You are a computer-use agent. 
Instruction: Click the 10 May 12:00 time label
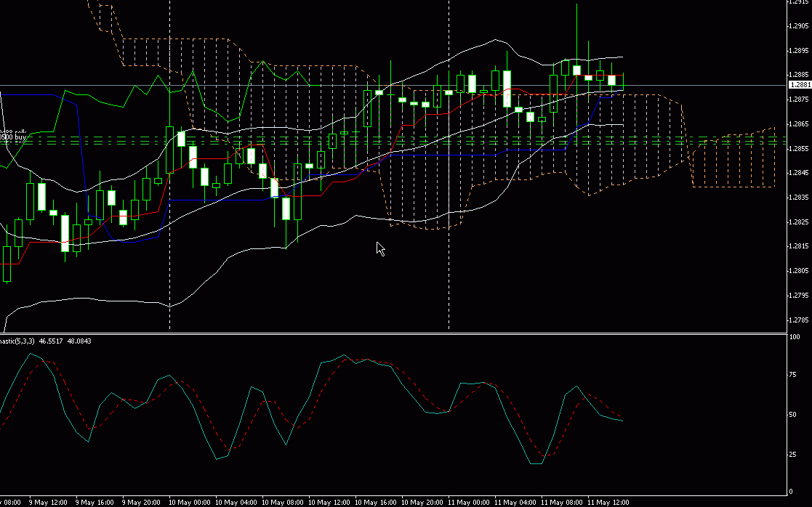329,503
